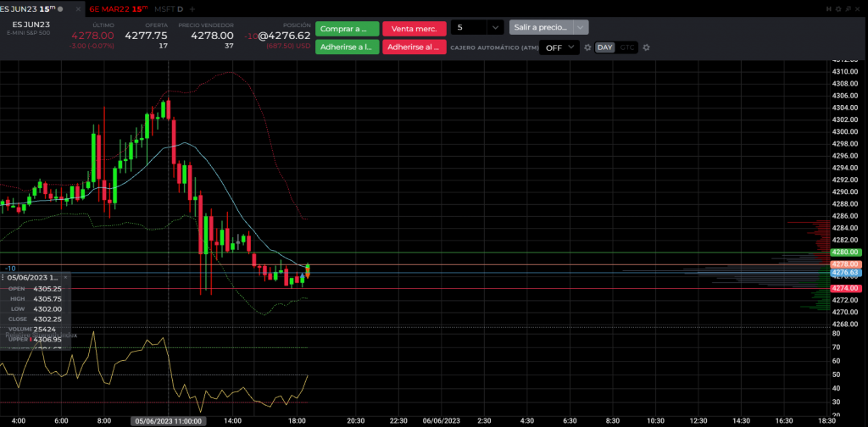This screenshot has height=427, width=868.
Task: Click the gray dot on ES JUN23 tab
Action: click(59, 8)
